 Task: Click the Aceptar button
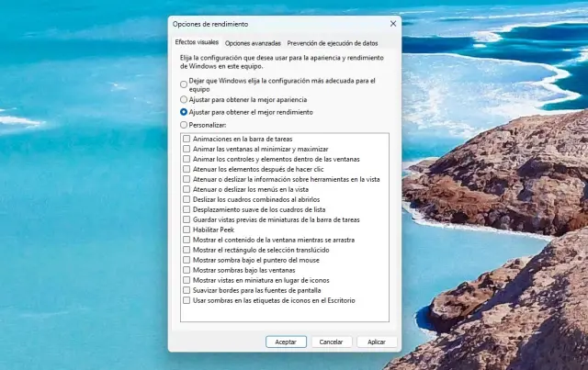coord(286,342)
